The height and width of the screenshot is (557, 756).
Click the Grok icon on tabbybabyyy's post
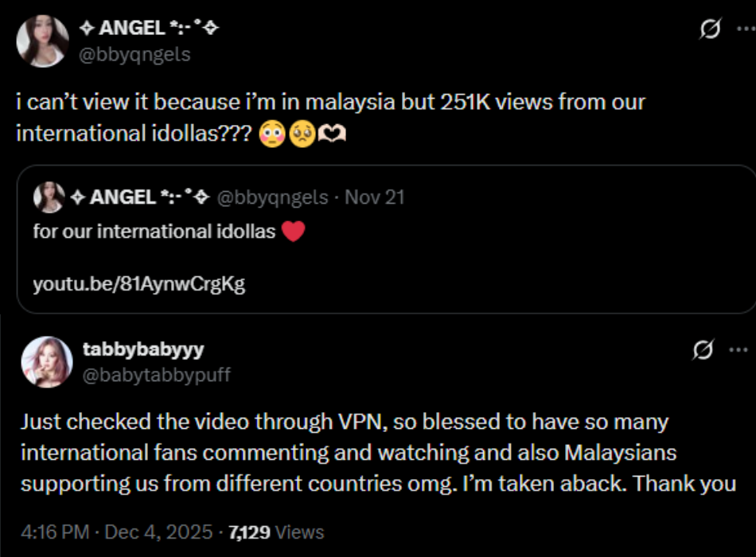click(x=701, y=350)
